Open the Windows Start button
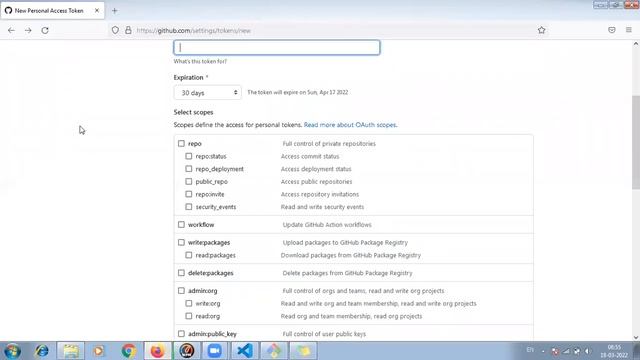640x360 pixels. [13, 351]
